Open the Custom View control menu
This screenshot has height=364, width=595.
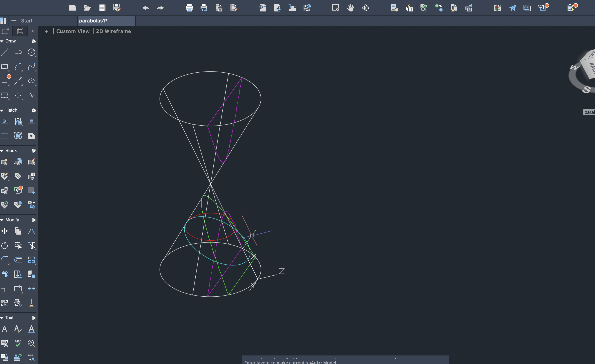73,31
